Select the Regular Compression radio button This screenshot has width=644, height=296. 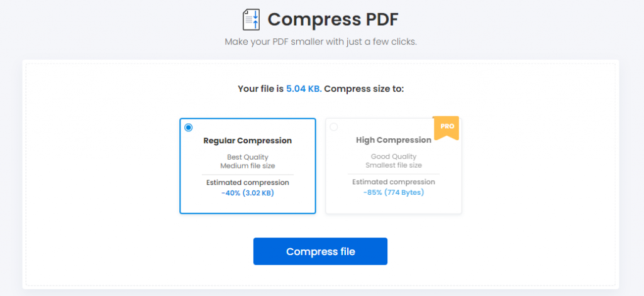tap(189, 128)
